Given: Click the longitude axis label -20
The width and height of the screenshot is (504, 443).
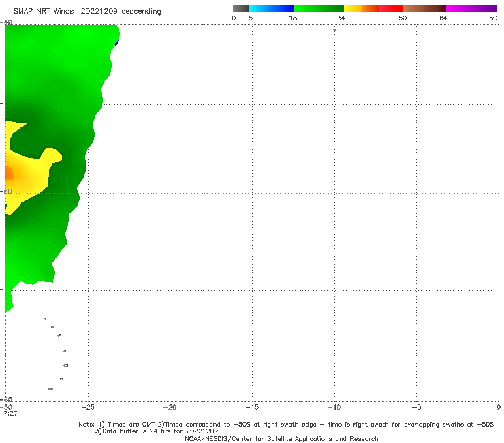Looking at the screenshot, I should pyautogui.click(x=170, y=407).
